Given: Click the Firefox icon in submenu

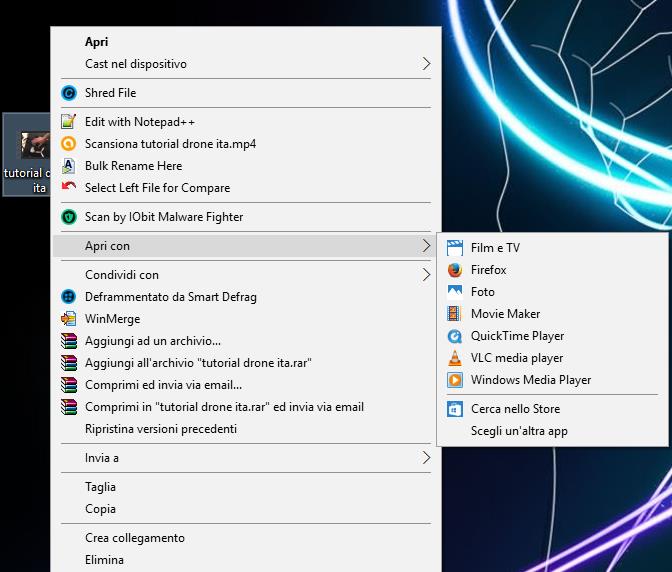Looking at the screenshot, I should (455, 270).
